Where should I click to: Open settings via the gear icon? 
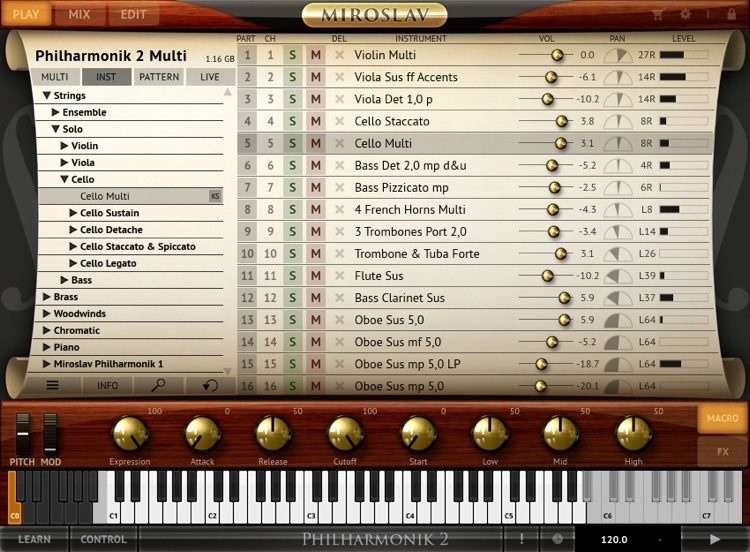tap(685, 15)
